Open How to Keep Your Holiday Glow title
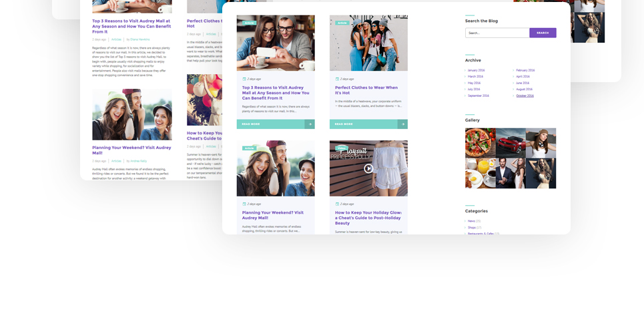Image resolution: width=644 pixels, height=334 pixels. tap(368, 218)
